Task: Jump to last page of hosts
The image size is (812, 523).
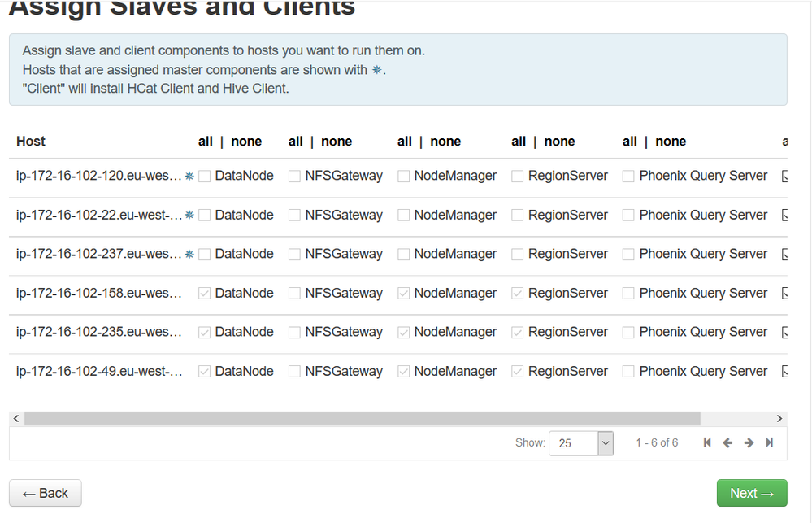Action: click(x=769, y=442)
